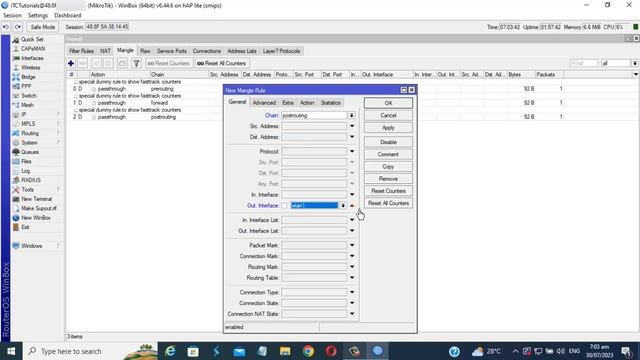Open Mesh in sidebar

click(x=27, y=105)
